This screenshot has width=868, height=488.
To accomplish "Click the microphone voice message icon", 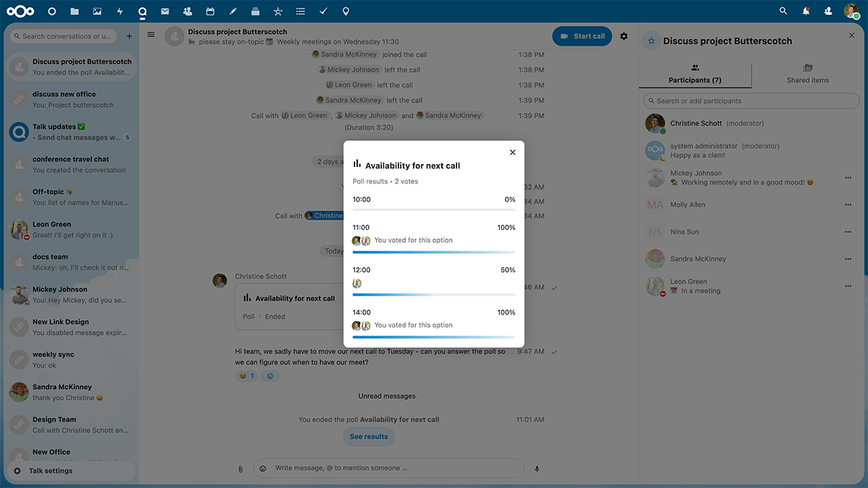I will (537, 468).
